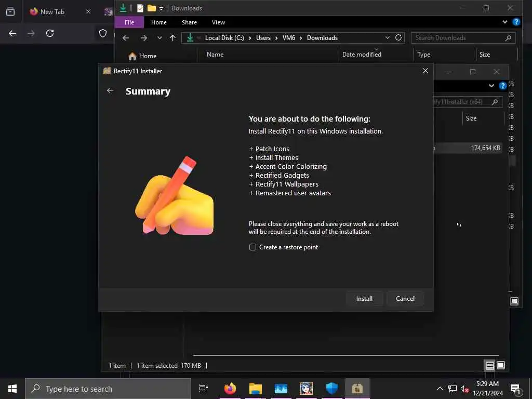Open the anime character taskbar app
This screenshot has height=399, width=532.
tap(307, 389)
